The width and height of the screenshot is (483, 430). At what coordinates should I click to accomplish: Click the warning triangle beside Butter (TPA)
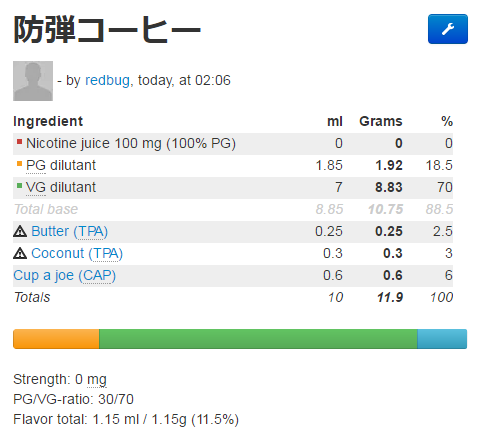[x=20, y=231]
